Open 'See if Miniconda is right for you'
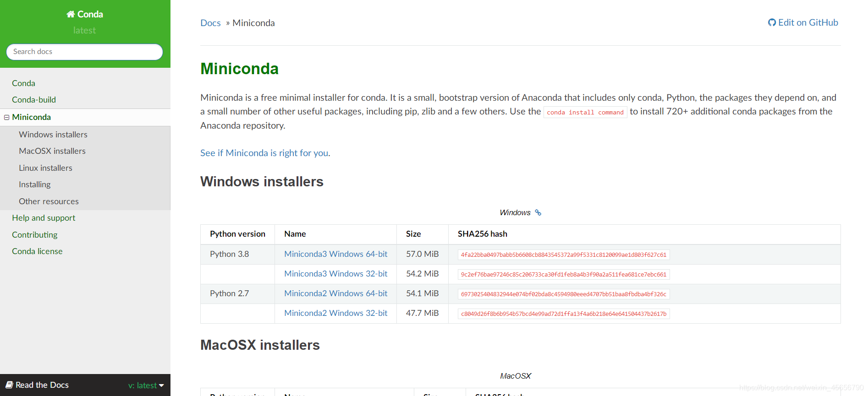868x396 pixels. coord(264,153)
